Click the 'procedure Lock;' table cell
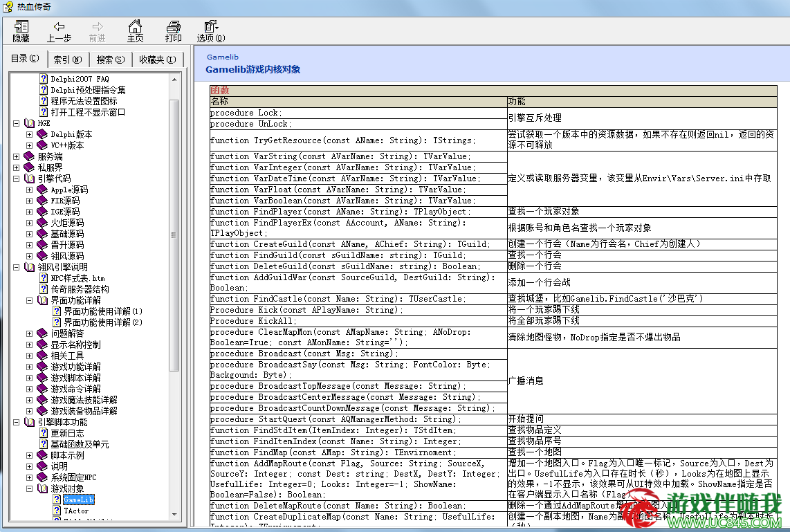 point(358,113)
